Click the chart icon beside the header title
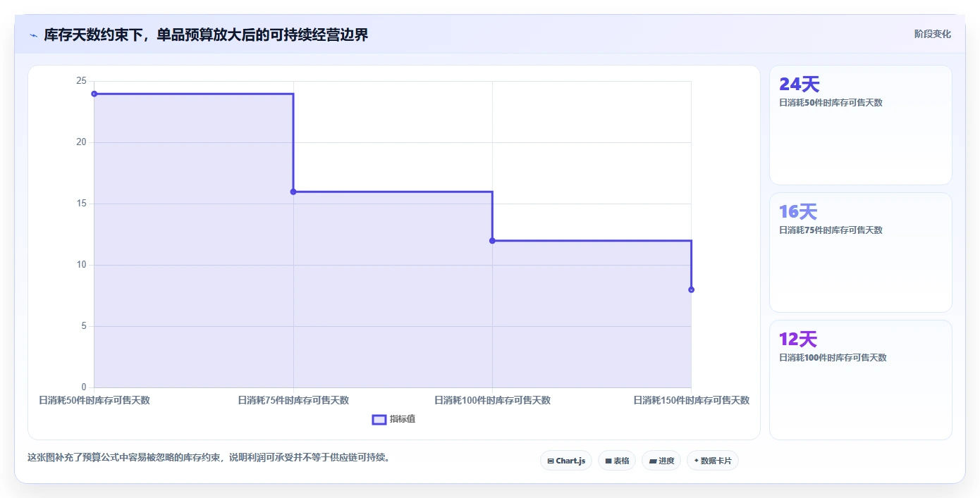Screen dimensions: 980x498 tap(34, 35)
